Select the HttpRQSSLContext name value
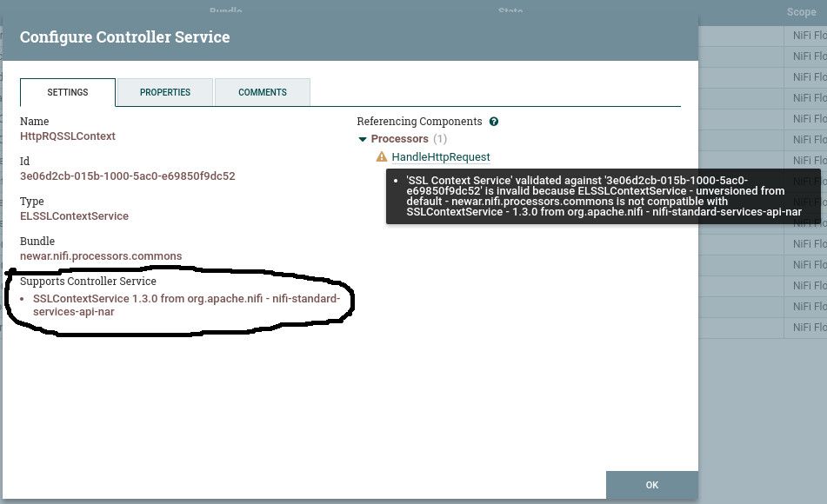 coord(68,136)
